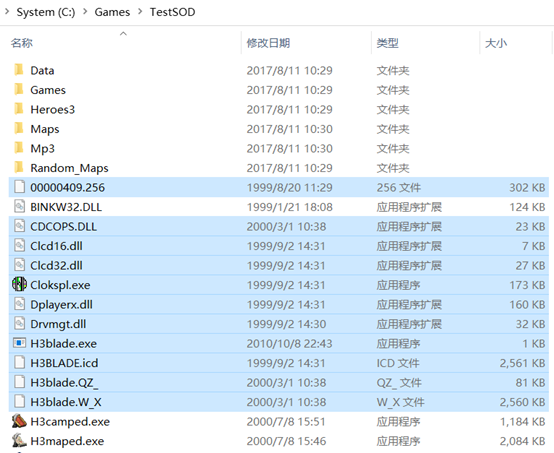Click the 256 文件 type cell
Viewport: 554px width, 453px height.
pyautogui.click(x=399, y=188)
